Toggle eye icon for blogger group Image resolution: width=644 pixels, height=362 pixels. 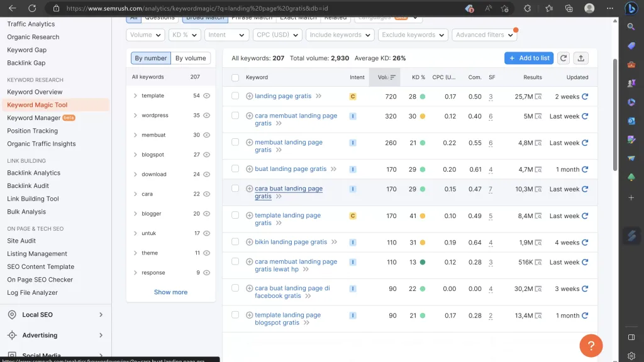(206, 214)
